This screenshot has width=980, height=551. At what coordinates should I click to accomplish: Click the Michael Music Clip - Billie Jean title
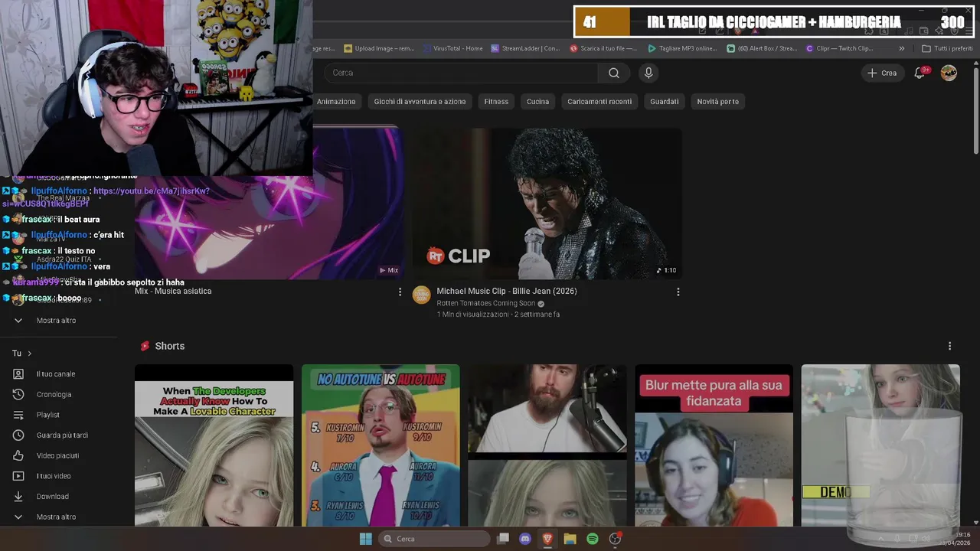pos(507,291)
